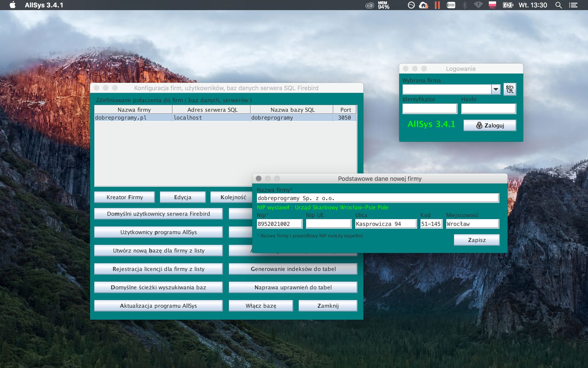Click the battery charging status icon
The height and width of the screenshot is (368, 588).
point(508,5)
